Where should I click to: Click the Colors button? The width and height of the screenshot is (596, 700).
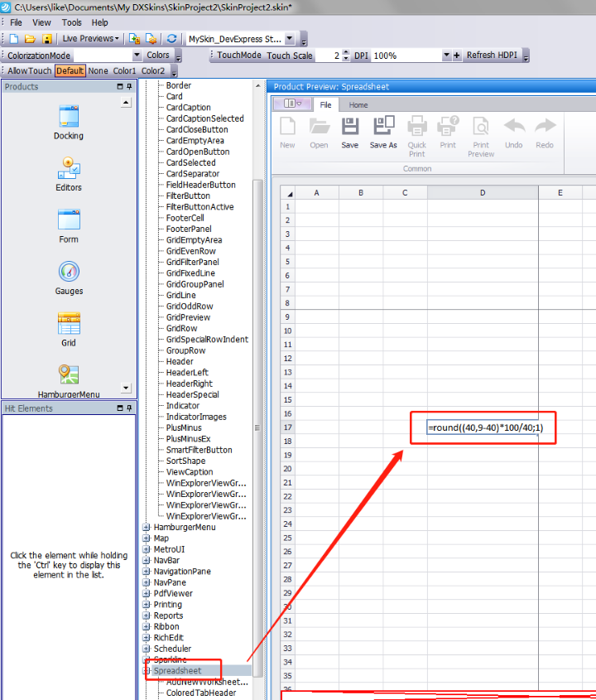point(158,56)
